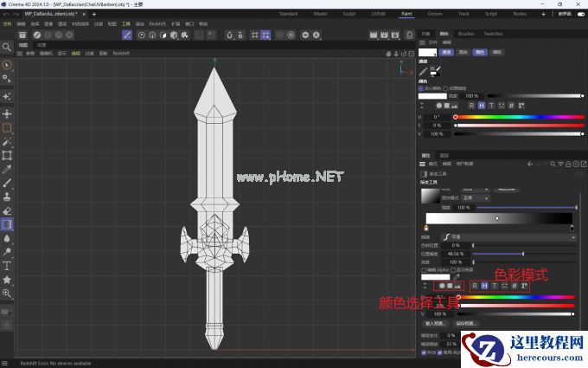This screenshot has width=588, height=368.
Task: Open the Brushes tab
Action: pos(466,34)
